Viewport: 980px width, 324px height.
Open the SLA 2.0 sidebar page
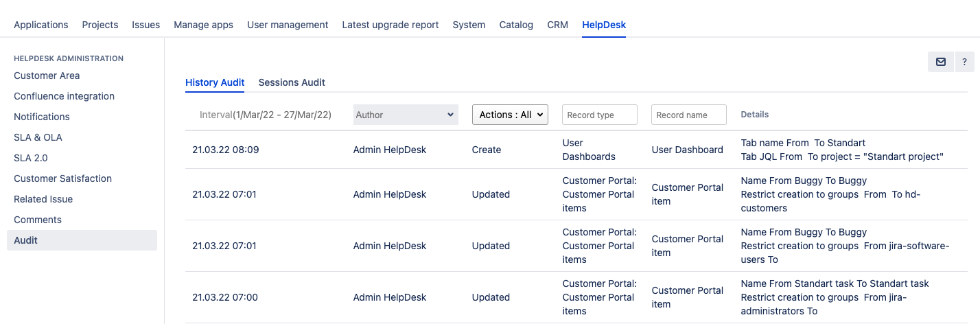pos(31,158)
